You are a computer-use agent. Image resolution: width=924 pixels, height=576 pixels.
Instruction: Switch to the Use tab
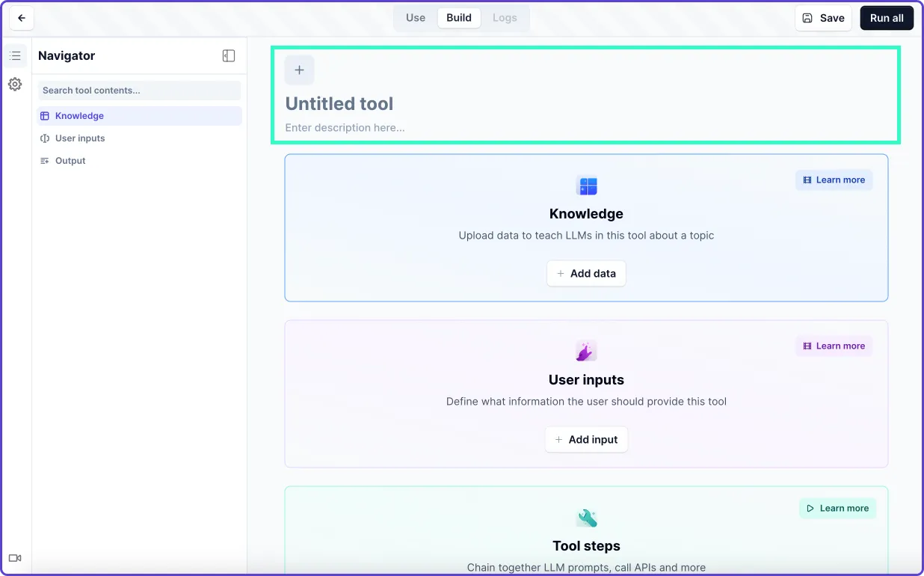click(416, 18)
